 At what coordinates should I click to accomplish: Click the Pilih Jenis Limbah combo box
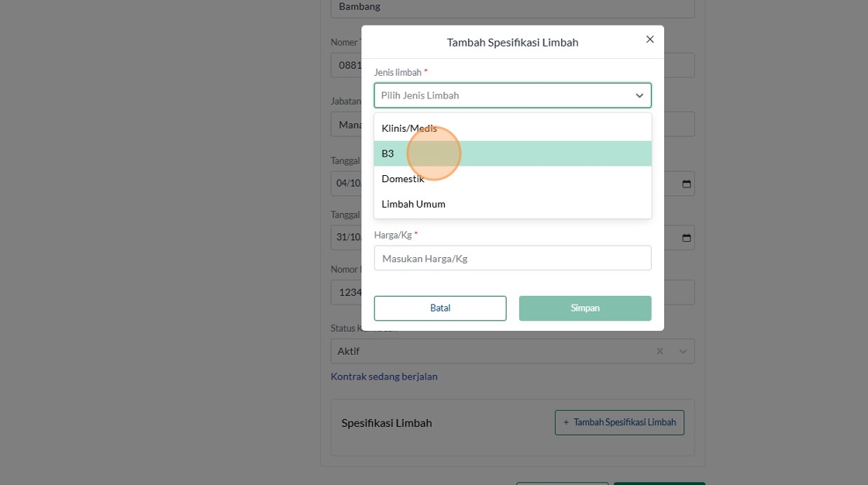pyautogui.click(x=504, y=95)
